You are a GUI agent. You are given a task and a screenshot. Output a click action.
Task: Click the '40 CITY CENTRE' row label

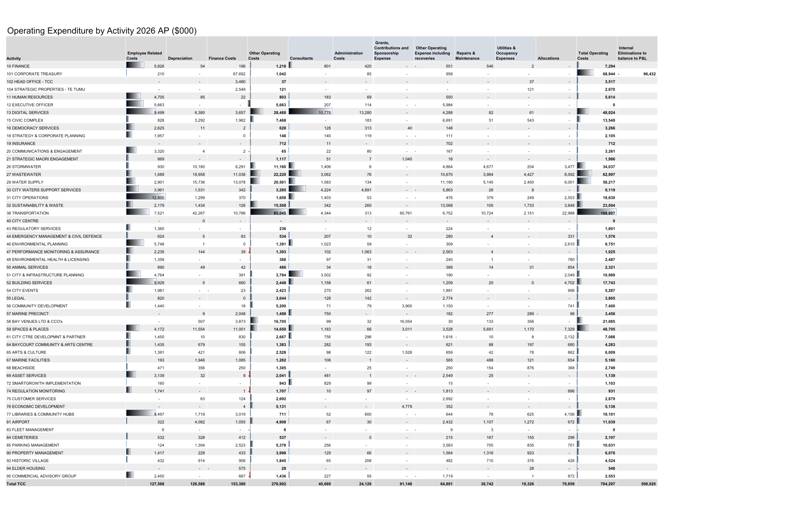tap(23, 221)
